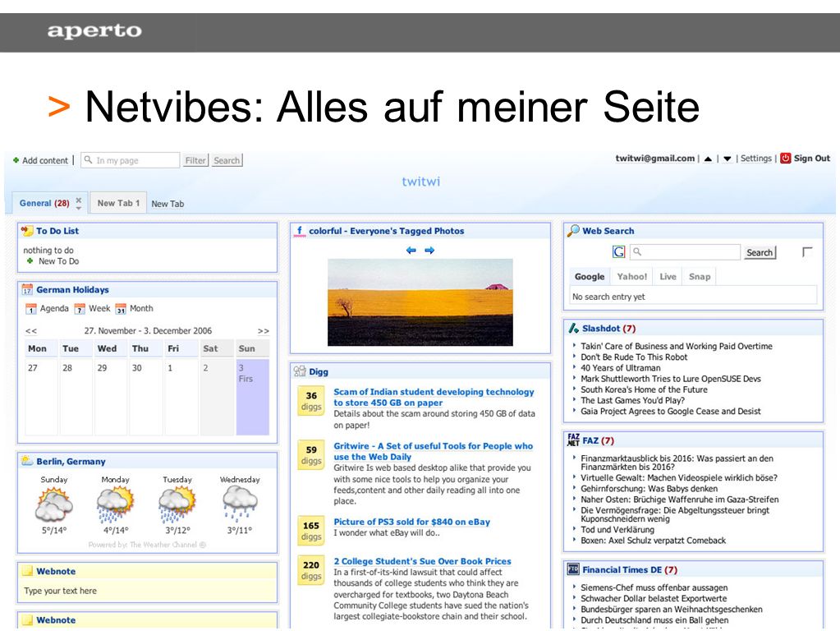The width and height of the screenshot is (840, 631).
Task: Open Slashdot item 'Don't Be Rude To This Robot'
Action: point(634,357)
